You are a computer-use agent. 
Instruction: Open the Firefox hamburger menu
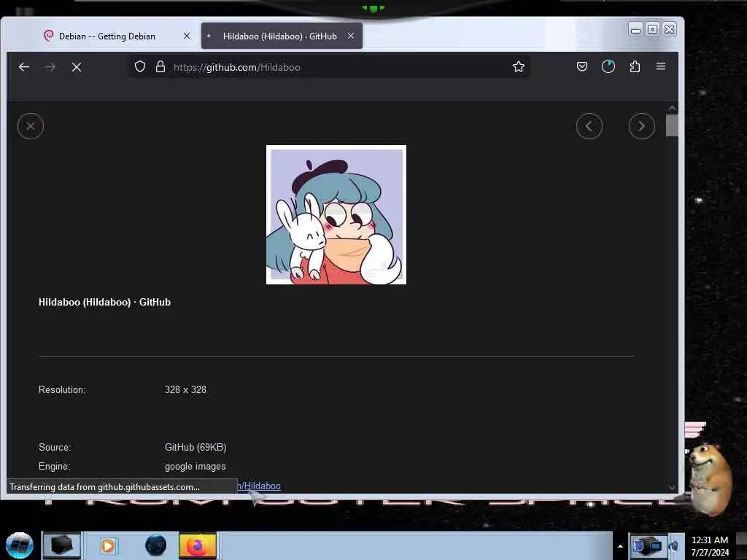click(661, 66)
